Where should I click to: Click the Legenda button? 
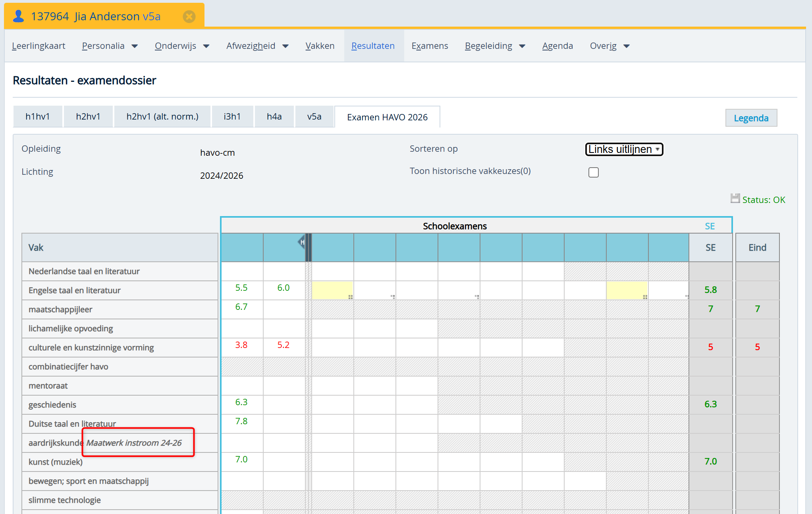tap(750, 118)
